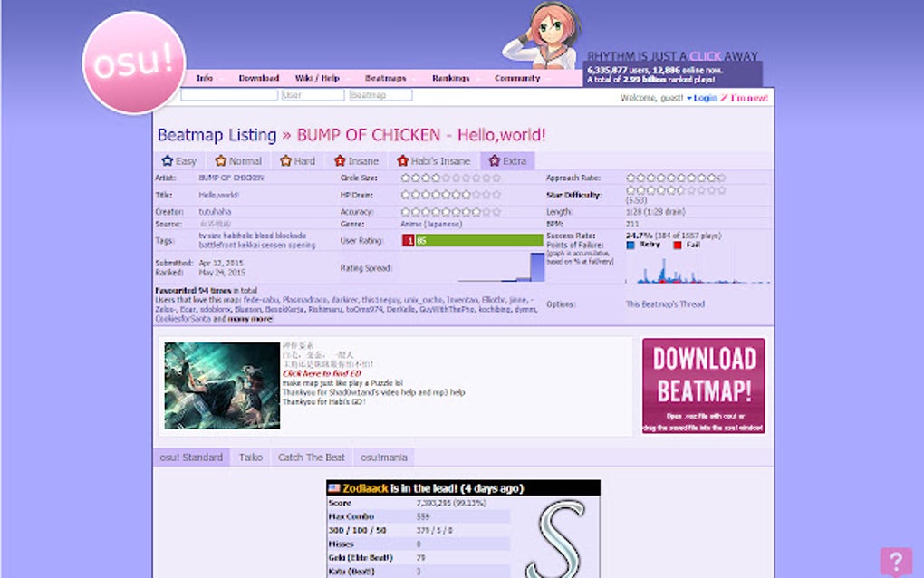Expand the Login dropdown
Image resolution: width=924 pixels, height=578 pixels.
[702, 98]
